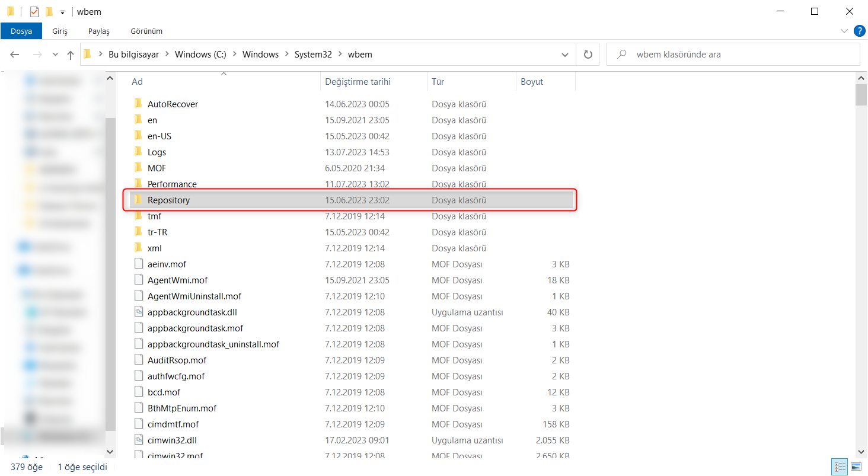The height and width of the screenshot is (476, 868).
Task: Switch to Large icons view in status bar
Action: 855,467
